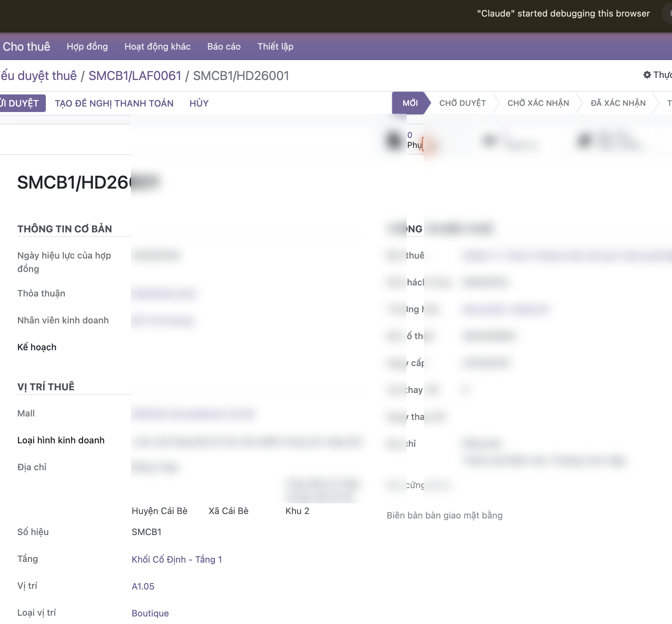Go back to SMCB1/LAF0061 breadcrumb
The width and height of the screenshot is (672, 624).
pos(135,76)
